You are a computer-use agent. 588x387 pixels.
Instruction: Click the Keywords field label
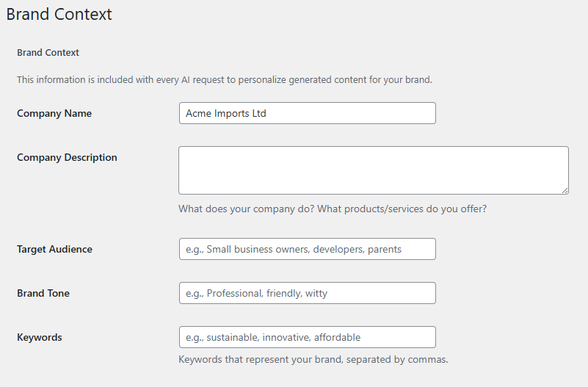click(x=40, y=338)
